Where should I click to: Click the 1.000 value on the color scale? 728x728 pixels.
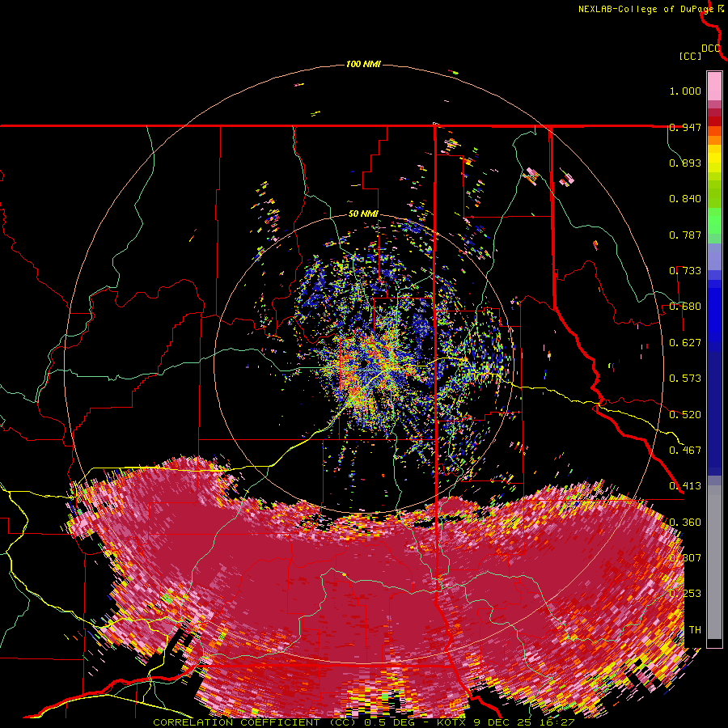(685, 91)
